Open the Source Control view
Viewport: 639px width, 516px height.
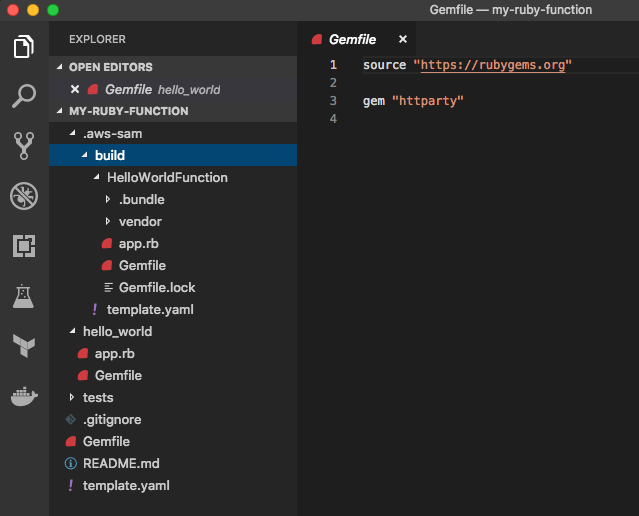point(24,146)
